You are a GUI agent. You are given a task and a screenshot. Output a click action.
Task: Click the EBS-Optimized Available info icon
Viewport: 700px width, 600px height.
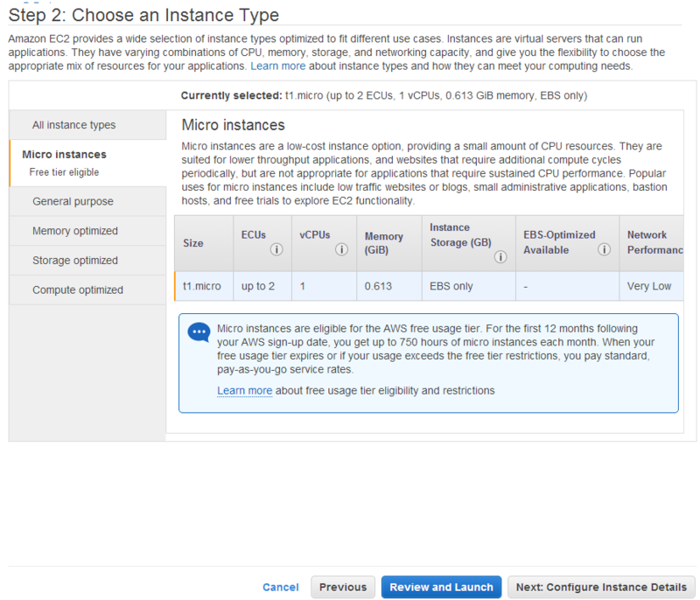point(604,249)
